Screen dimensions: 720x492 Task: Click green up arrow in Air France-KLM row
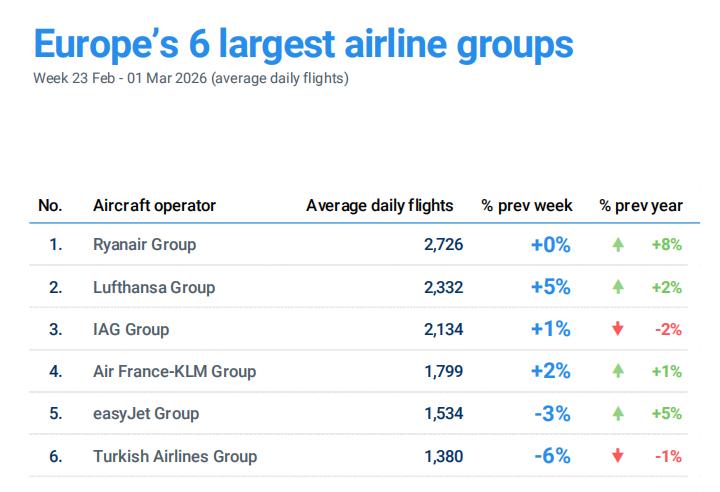pos(618,371)
